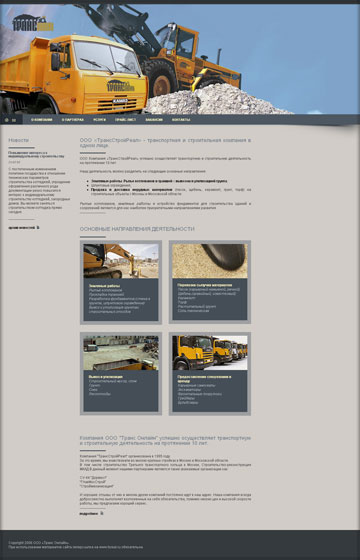Open the 'Контакты' menu item
Screen dimensions: 360x560
click(x=181, y=120)
